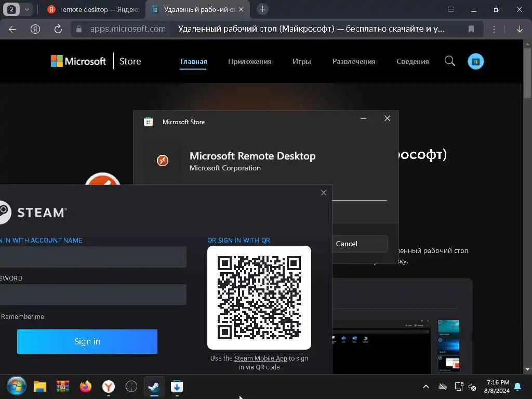Open the Приложения navigation item

click(250, 62)
